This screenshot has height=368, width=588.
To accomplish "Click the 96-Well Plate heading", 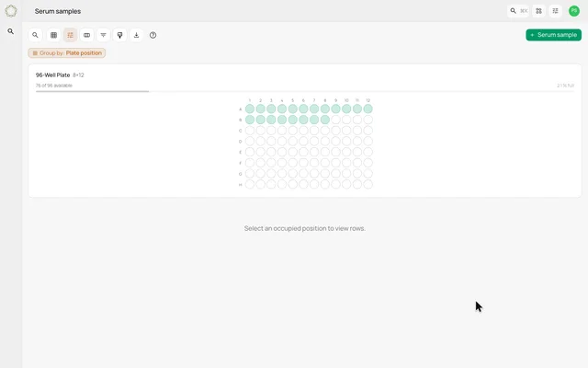I will pyautogui.click(x=53, y=75).
